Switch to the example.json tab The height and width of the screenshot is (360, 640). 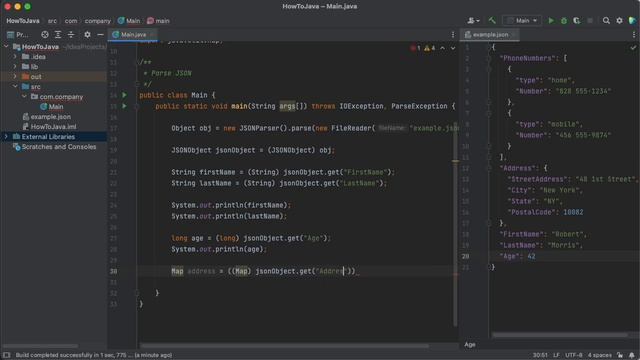[490, 35]
